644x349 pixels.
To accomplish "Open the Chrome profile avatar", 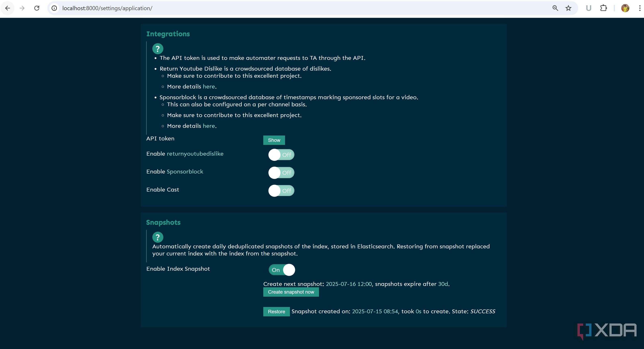I will pyautogui.click(x=625, y=8).
